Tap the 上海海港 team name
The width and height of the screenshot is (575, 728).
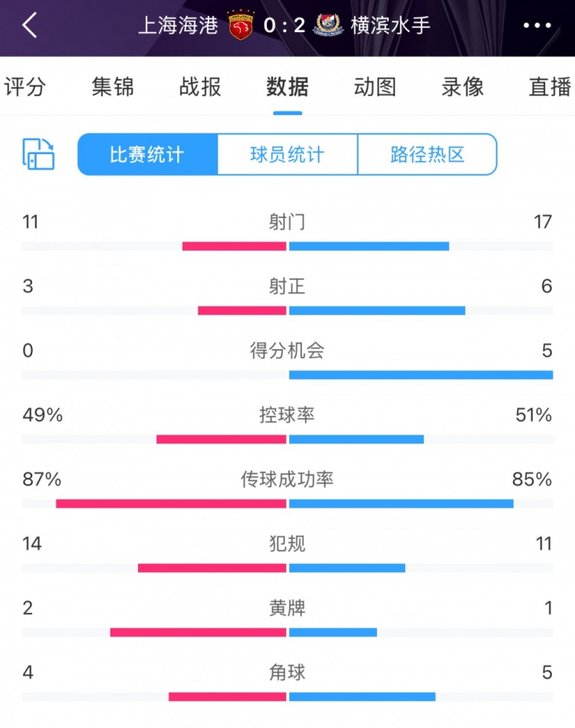tap(178, 25)
